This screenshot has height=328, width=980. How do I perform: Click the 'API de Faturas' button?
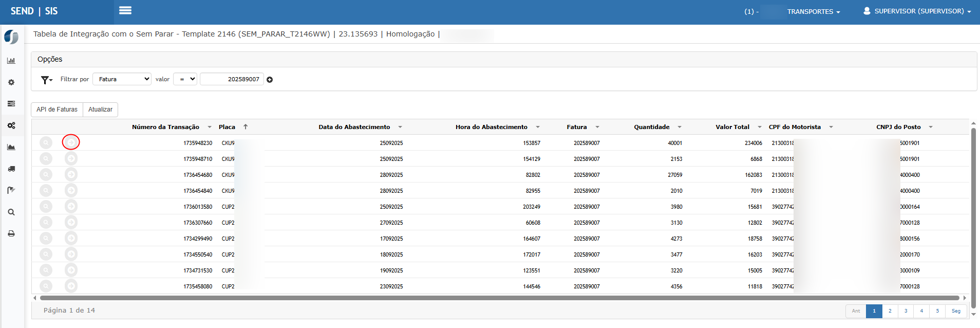click(x=57, y=110)
